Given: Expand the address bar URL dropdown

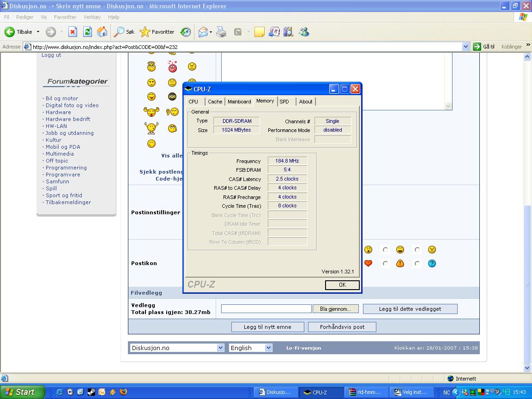Looking at the screenshot, I should (466, 47).
